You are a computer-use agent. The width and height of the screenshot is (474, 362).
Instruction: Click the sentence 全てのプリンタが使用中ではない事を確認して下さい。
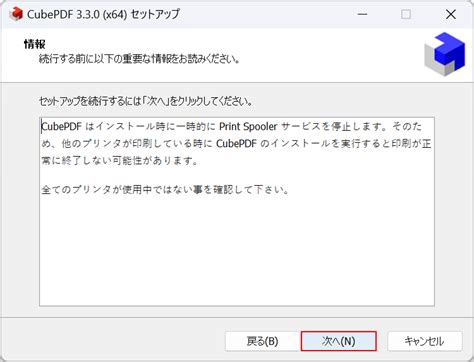(165, 190)
